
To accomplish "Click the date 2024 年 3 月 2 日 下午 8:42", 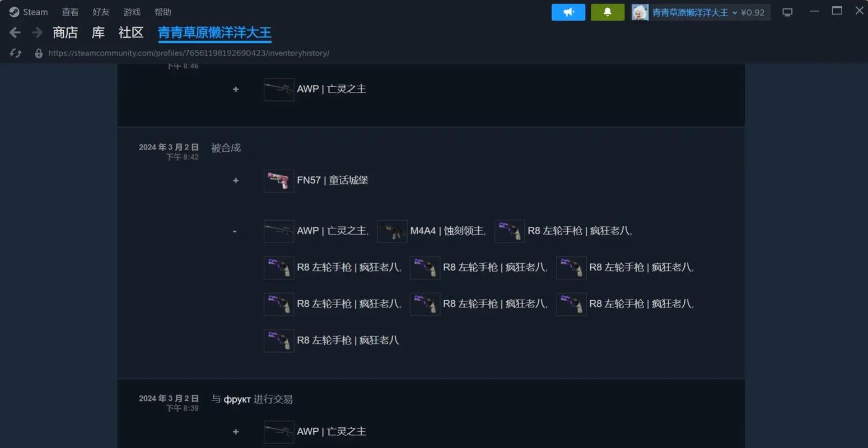I will click(x=169, y=152).
